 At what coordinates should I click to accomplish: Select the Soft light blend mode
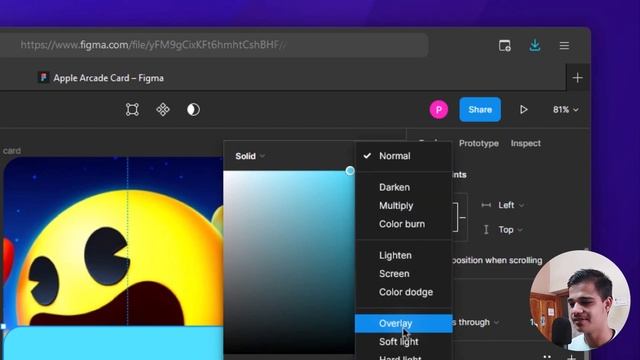pos(404,342)
